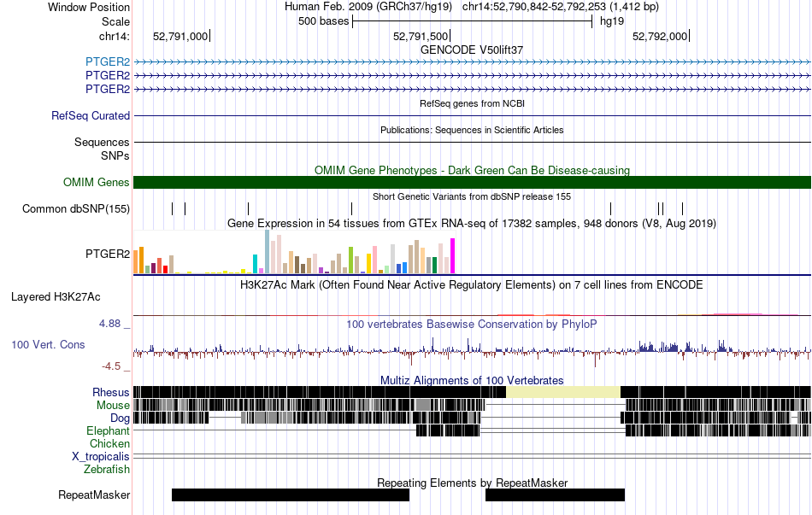The width and height of the screenshot is (812, 515).
Task: Click '100 vertebrates Basewise Conservation by PhyloP' title
Action: (472, 324)
